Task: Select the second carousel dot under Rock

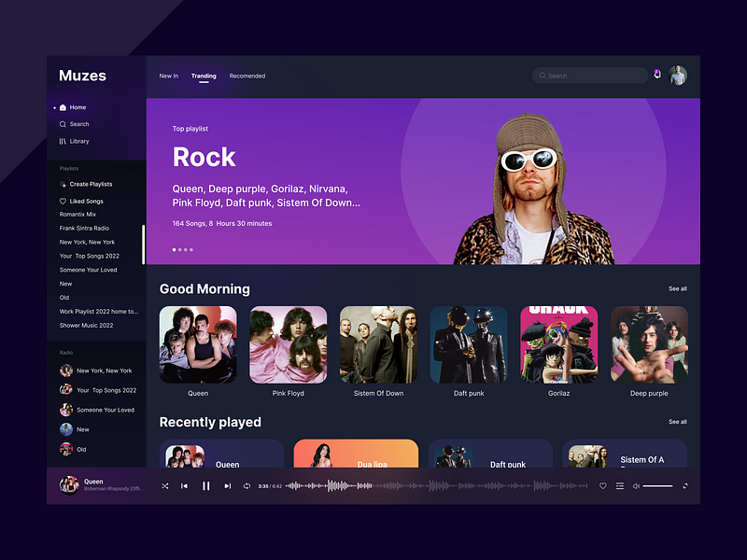Action: [x=179, y=249]
